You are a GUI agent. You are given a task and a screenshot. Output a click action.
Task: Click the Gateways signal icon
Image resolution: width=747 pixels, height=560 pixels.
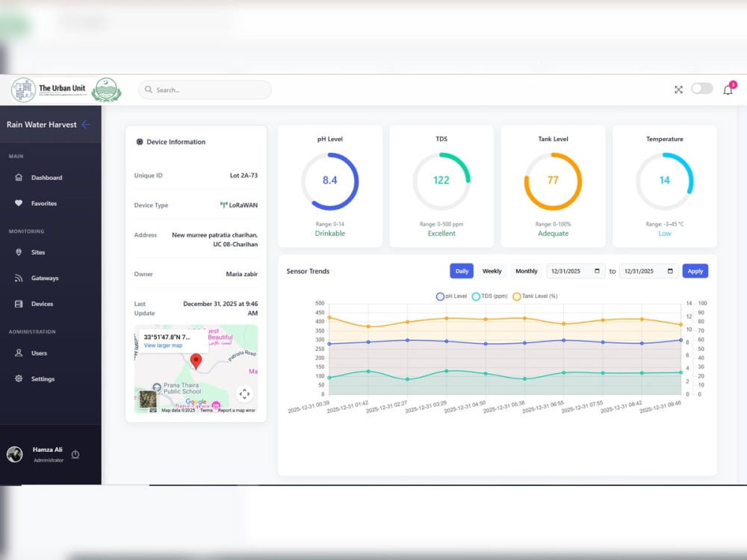19,278
